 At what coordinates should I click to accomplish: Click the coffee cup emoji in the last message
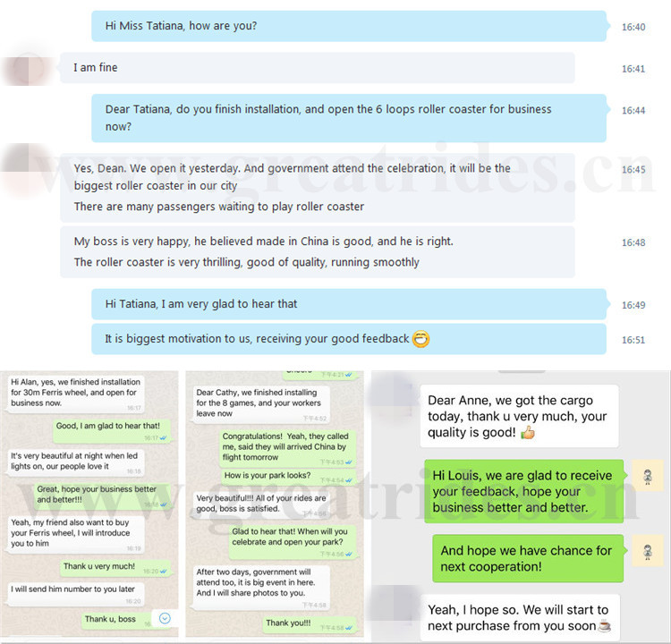[604, 625]
